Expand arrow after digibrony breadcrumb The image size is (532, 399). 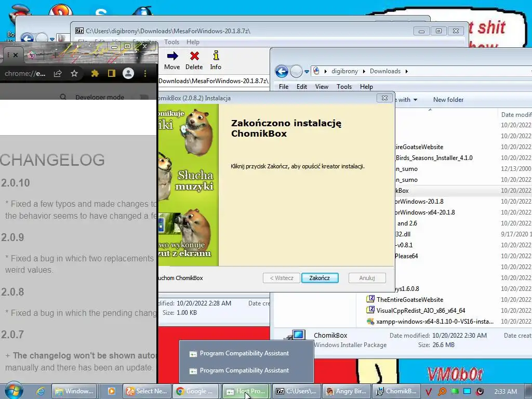click(x=364, y=71)
